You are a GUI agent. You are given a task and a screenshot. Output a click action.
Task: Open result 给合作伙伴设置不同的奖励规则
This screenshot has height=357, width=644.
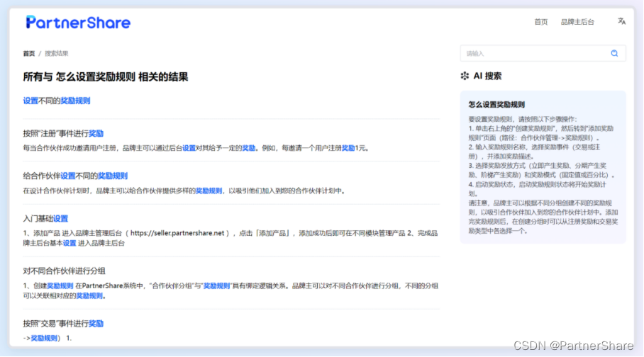pos(75,176)
